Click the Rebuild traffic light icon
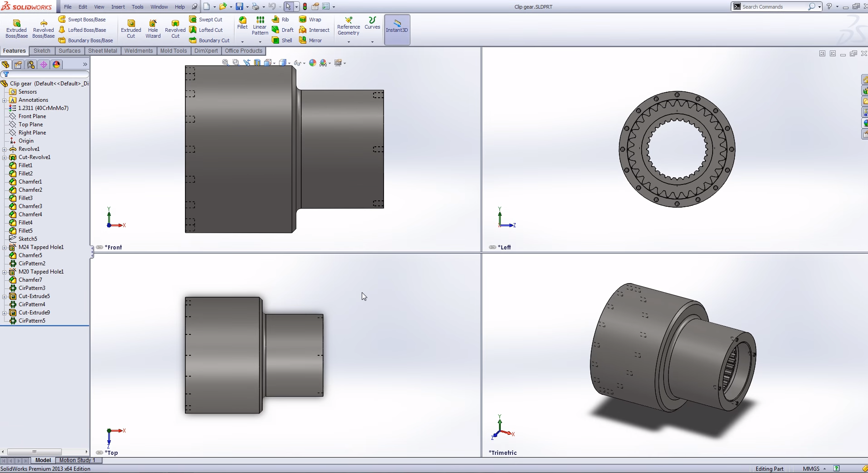Viewport: 868px width, 473px height. [305, 6]
